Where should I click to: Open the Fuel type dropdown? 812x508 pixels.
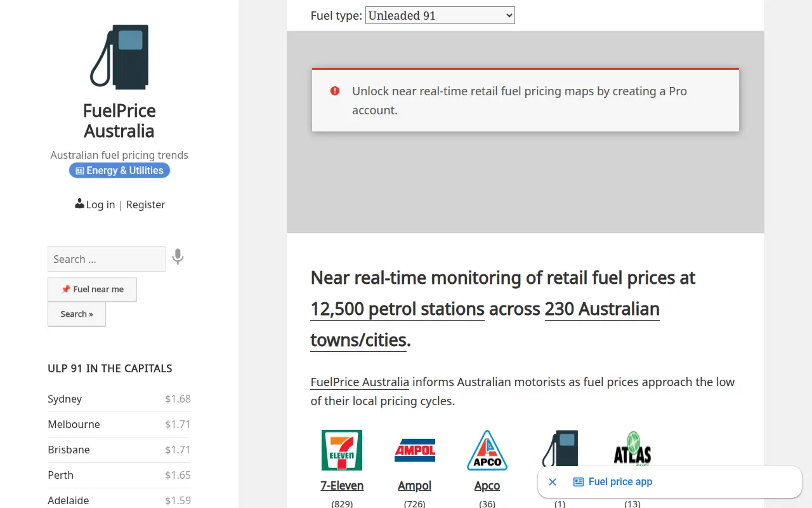point(440,15)
